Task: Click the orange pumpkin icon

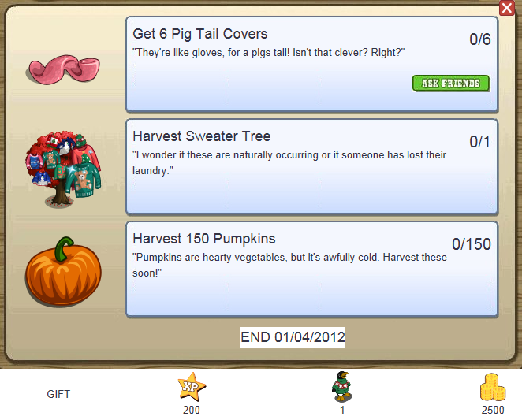Action: click(x=63, y=271)
